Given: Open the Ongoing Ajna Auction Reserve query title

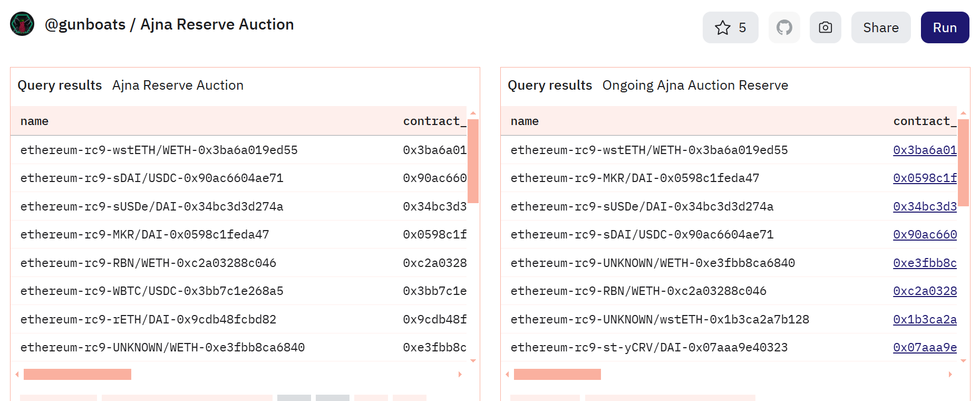Looking at the screenshot, I should (x=695, y=85).
